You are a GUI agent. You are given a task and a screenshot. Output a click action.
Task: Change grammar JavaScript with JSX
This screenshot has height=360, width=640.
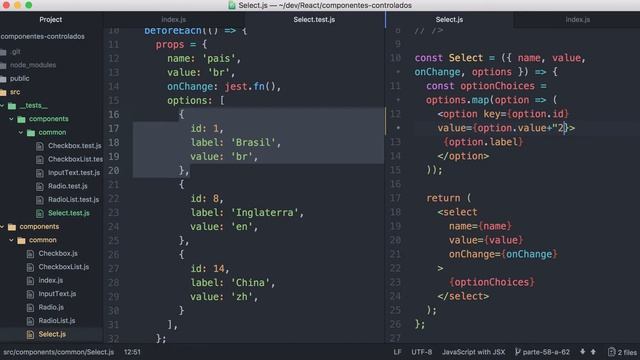(473, 352)
